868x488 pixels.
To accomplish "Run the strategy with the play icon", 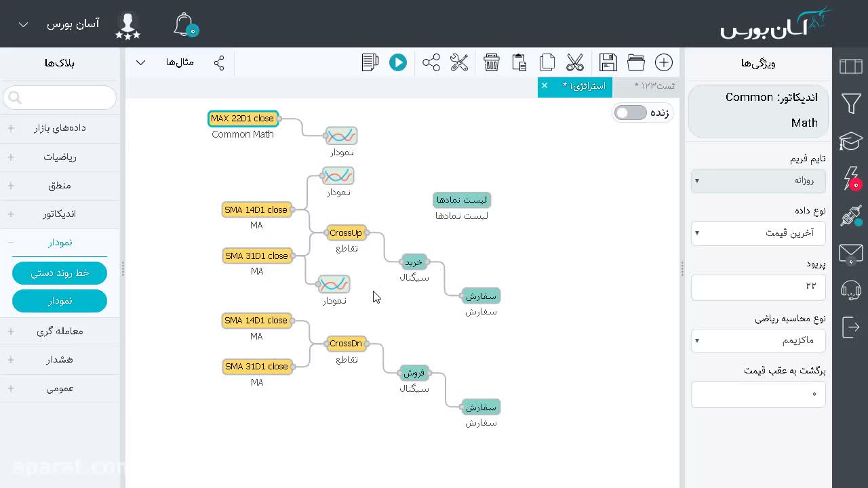I will click(x=398, y=63).
